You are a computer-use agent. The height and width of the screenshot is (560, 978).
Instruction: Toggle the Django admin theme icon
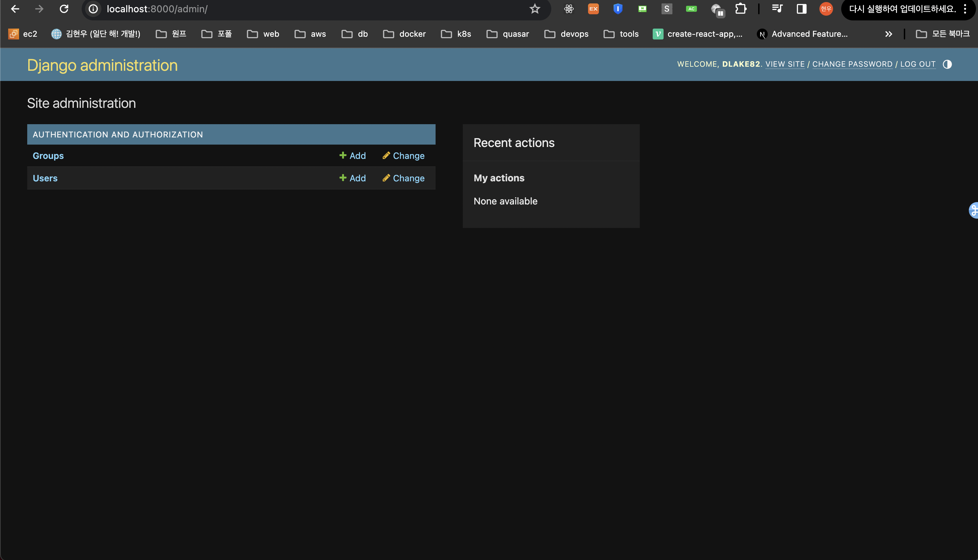click(947, 64)
